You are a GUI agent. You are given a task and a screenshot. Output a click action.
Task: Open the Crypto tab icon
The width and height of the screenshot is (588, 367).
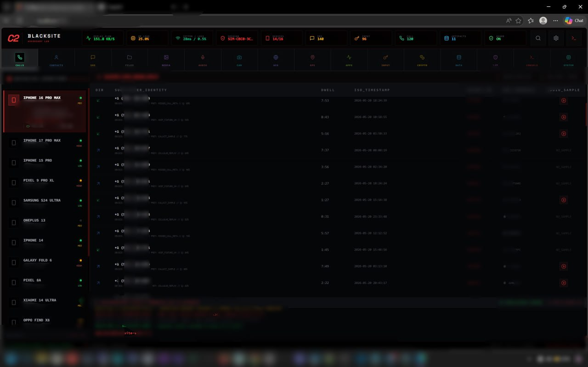point(422,59)
